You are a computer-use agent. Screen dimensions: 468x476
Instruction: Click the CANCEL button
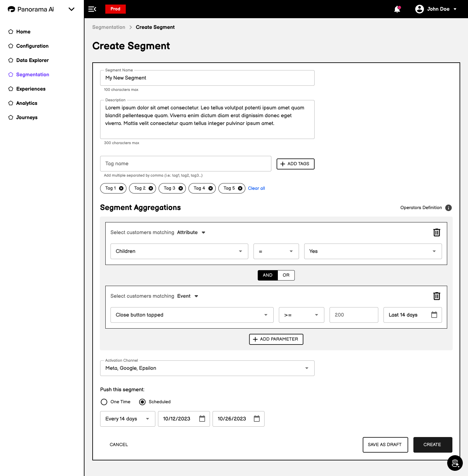(119, 445)
